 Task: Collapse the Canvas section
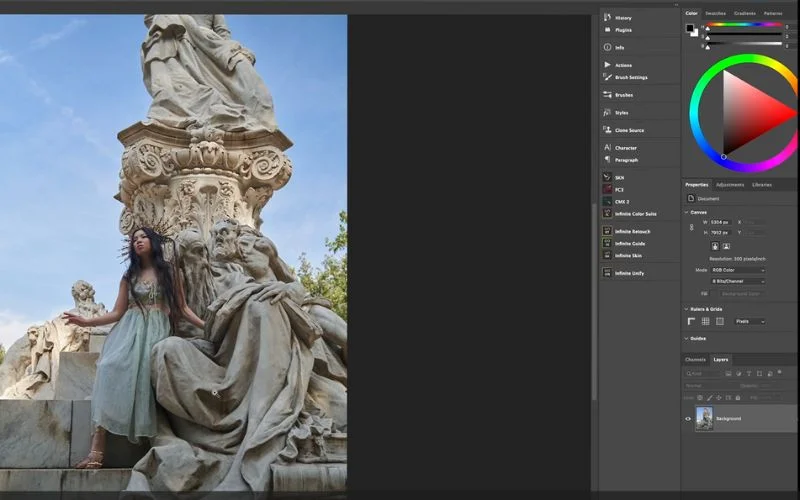click(688, 211)
